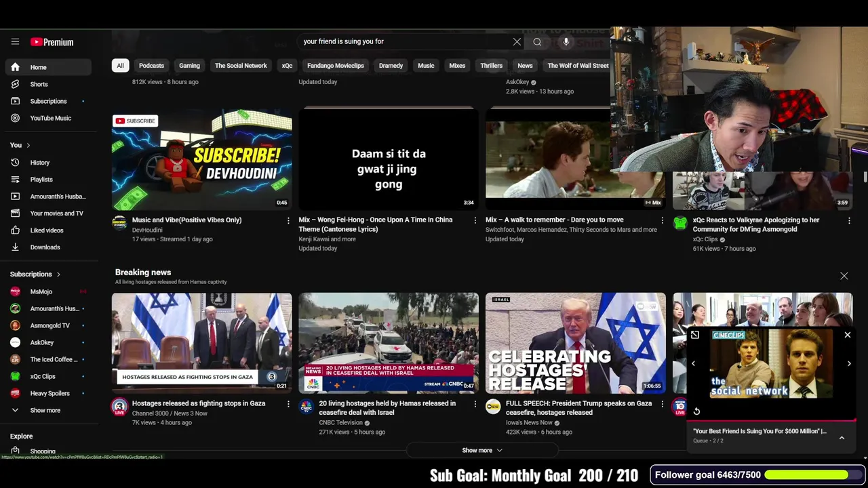Replay the miniplayer video
The width and height of the screenshot is (868, 488).
click(x=696, y=411)
